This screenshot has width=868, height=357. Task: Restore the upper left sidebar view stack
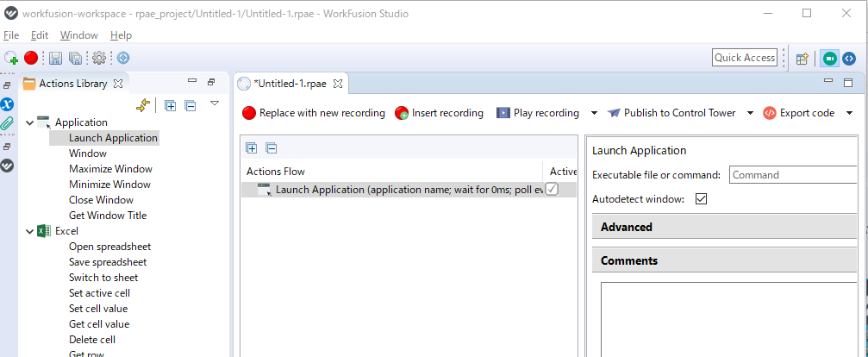pos(7,85)
